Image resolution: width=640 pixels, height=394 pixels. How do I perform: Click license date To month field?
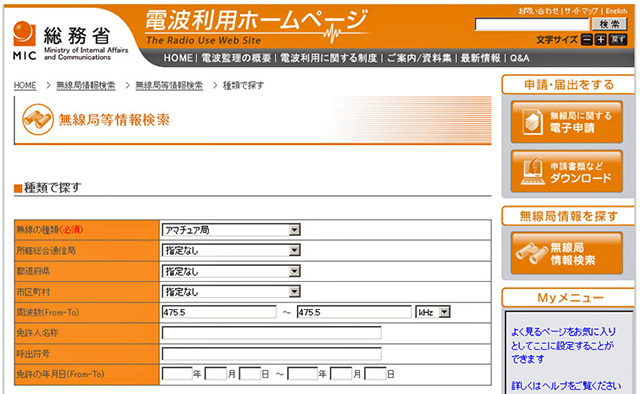click(341, 374)
